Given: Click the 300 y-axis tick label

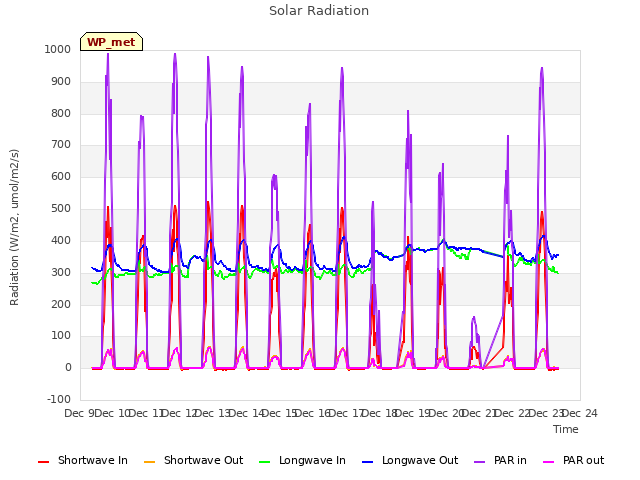Looking at the screenshot, I should click(61, 272).
